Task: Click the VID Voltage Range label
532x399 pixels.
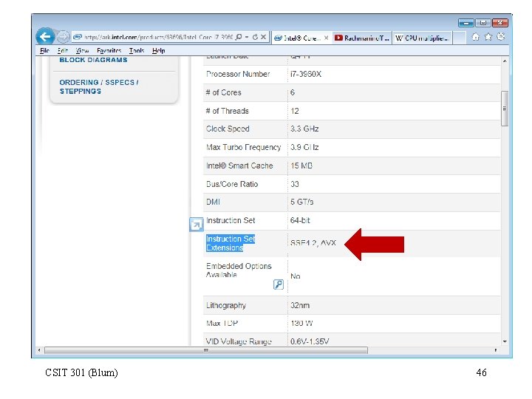Action: pos(239,341)
